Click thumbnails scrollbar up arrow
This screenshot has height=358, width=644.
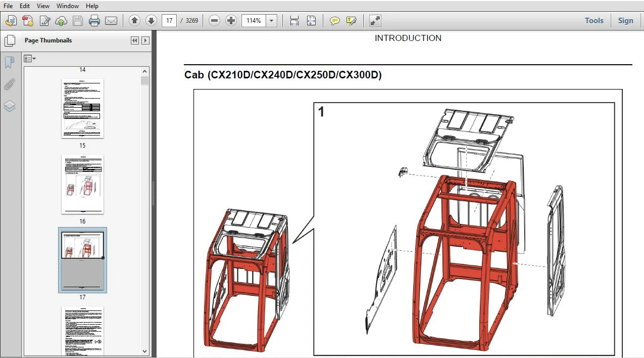point(145,72)
